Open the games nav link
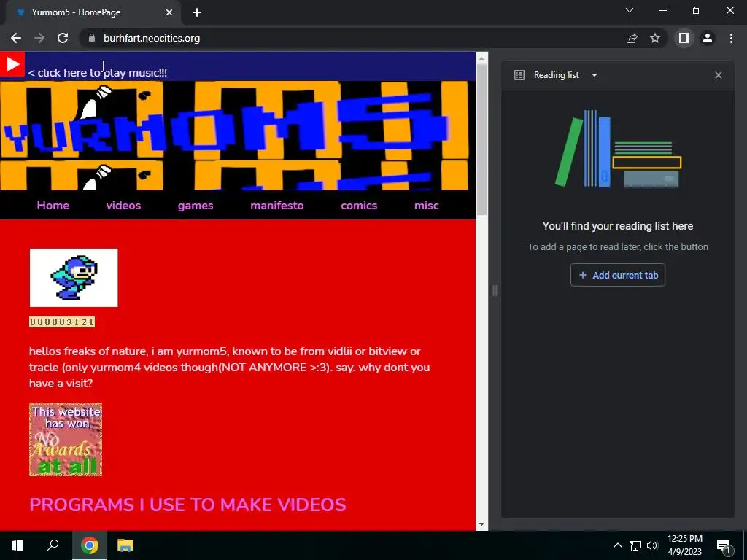Screen dimensions: 747x560 (x=196, y=206)
